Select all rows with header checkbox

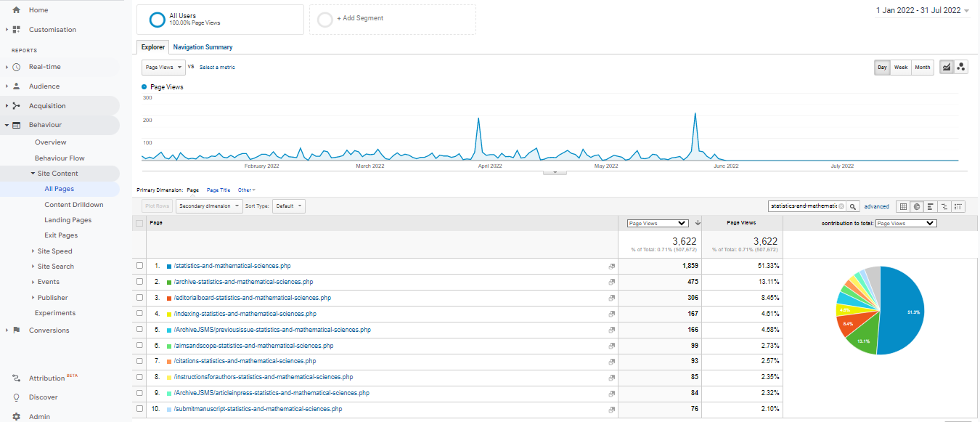point(140,223)
